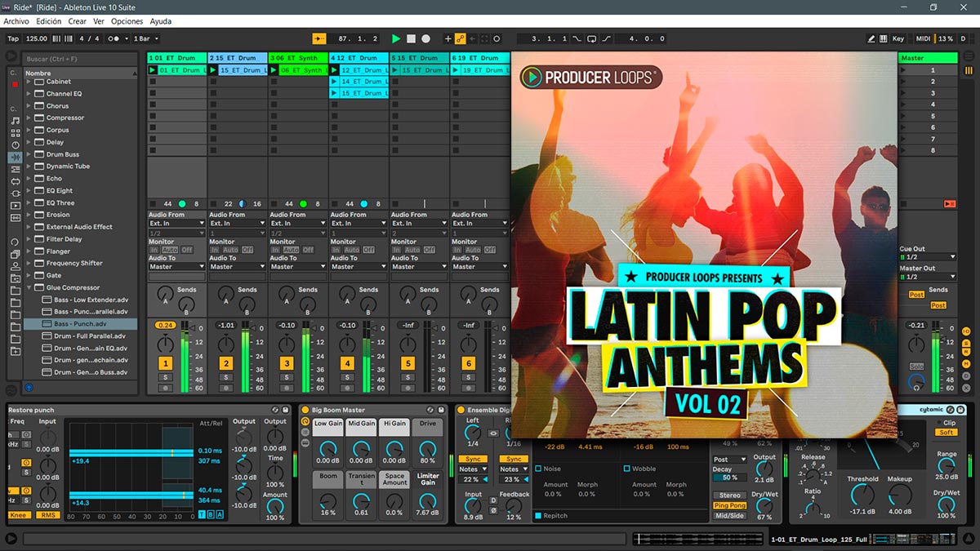Open the Post routing dropdown in delay
The width and height of the screenshot is (980, 551).
pyautogui.click(x=730, y=460)
